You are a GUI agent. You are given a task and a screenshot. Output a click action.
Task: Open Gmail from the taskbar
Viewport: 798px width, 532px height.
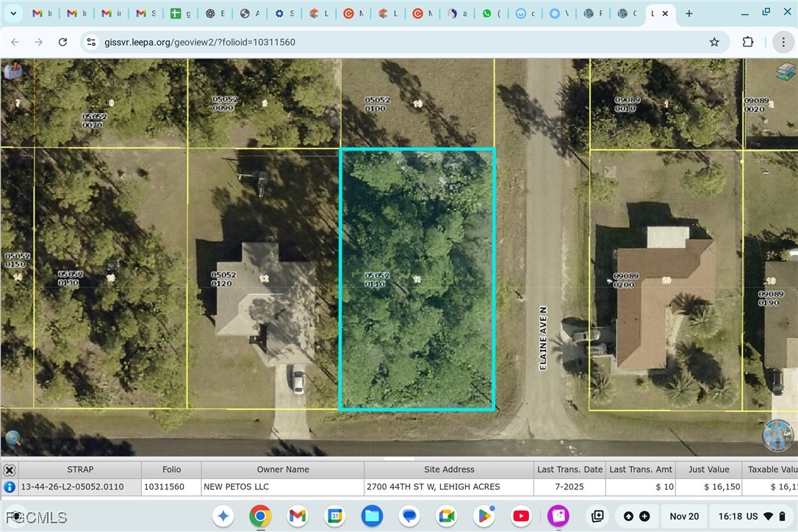point(297,516)
